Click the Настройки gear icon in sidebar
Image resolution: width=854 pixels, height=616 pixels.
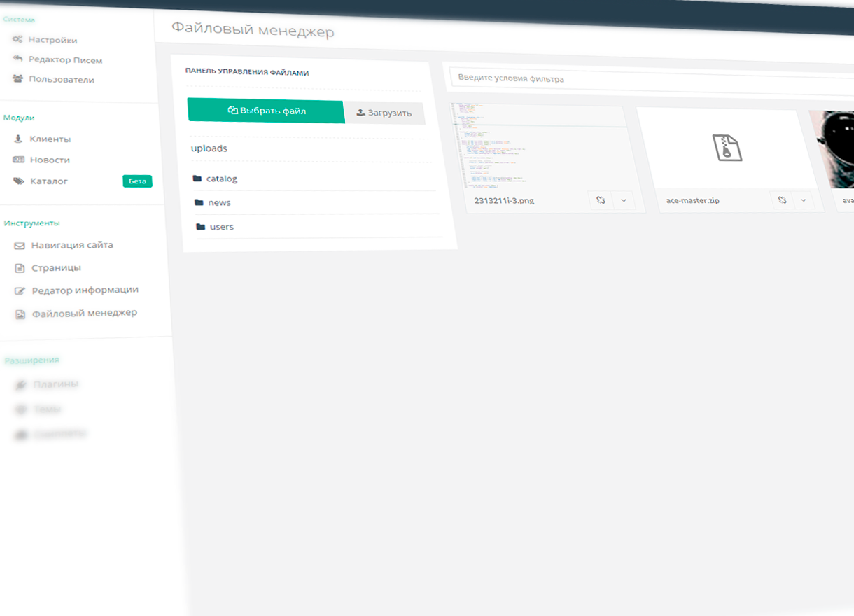(17, 39)
